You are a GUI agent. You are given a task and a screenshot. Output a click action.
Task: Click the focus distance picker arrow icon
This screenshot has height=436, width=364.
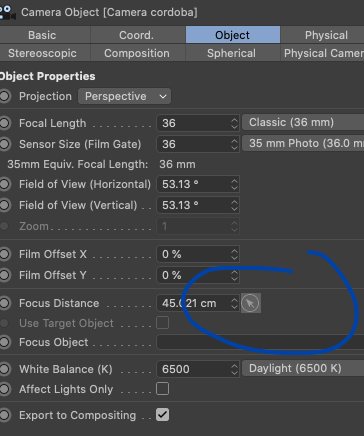tap(250, 303)
